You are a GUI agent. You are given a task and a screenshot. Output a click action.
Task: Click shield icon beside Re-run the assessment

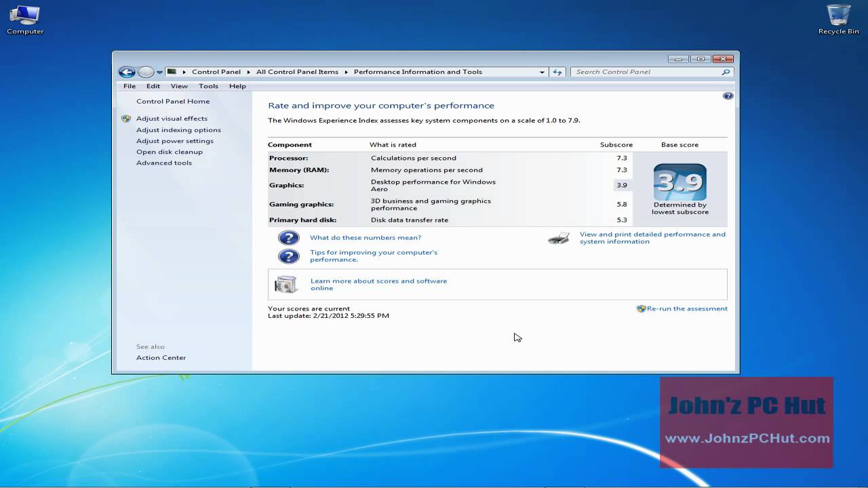coord(642,309)
